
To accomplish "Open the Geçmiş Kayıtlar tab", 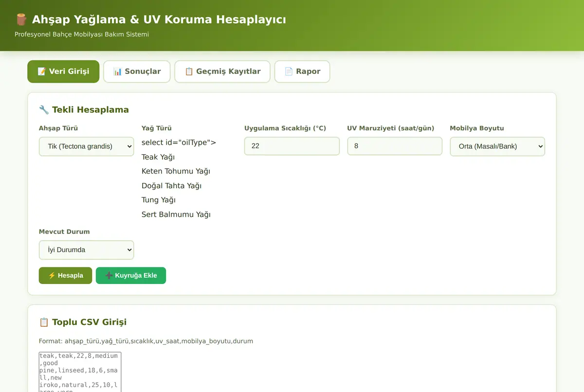I will tap(222, 71).
